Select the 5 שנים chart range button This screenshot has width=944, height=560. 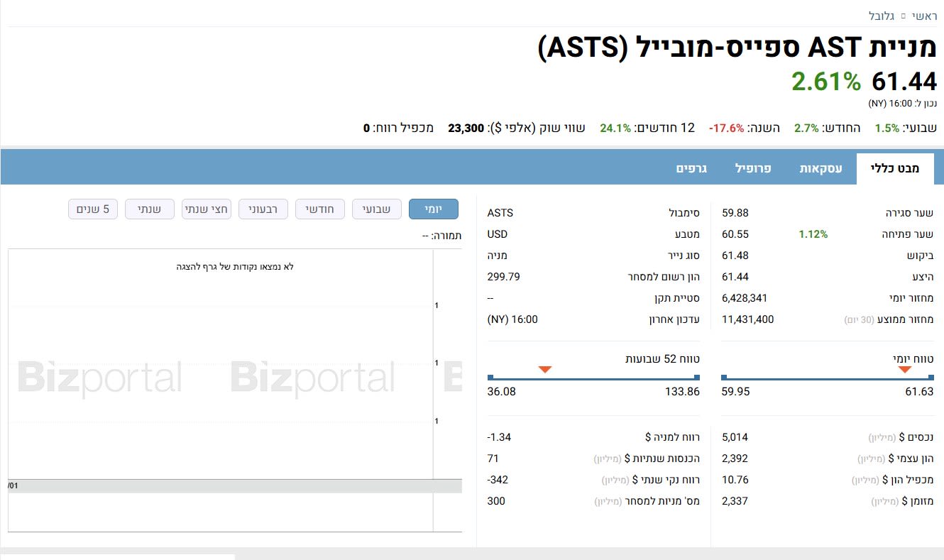tap(93, 209)
